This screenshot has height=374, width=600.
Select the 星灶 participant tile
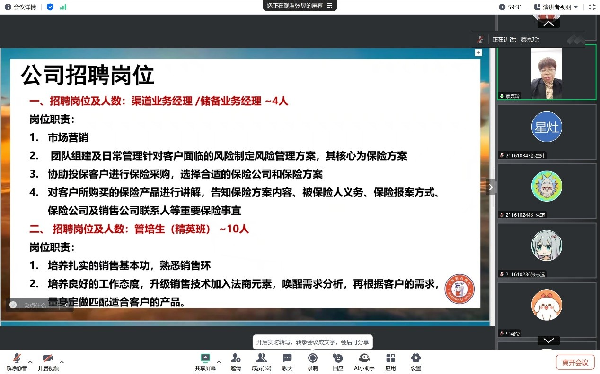click(546, 131)
